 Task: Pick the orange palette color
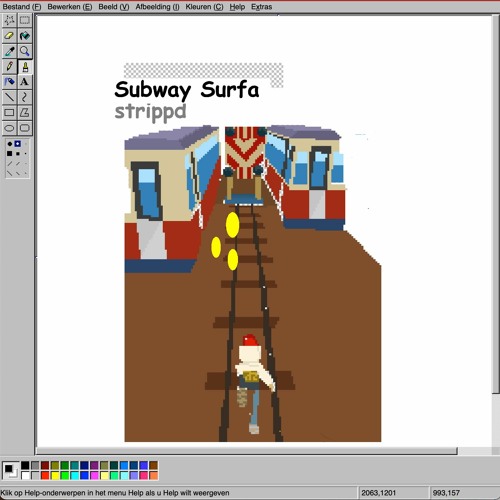click(x=154, y=475)
